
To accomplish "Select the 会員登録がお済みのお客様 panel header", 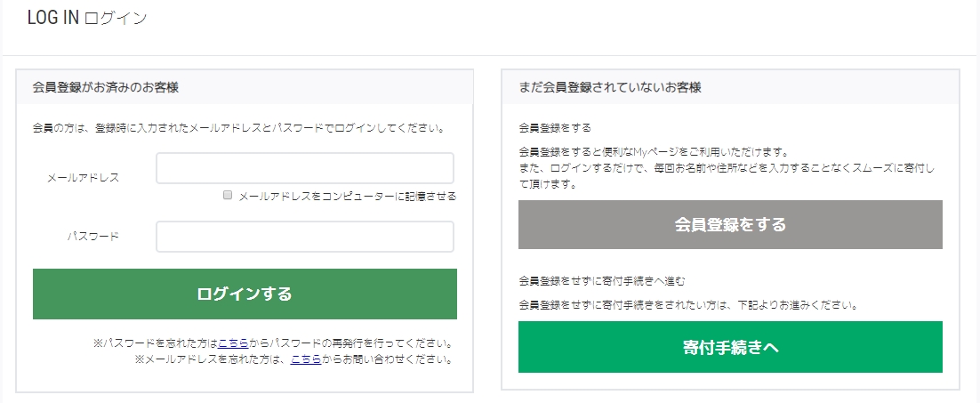I will point(106,87).
